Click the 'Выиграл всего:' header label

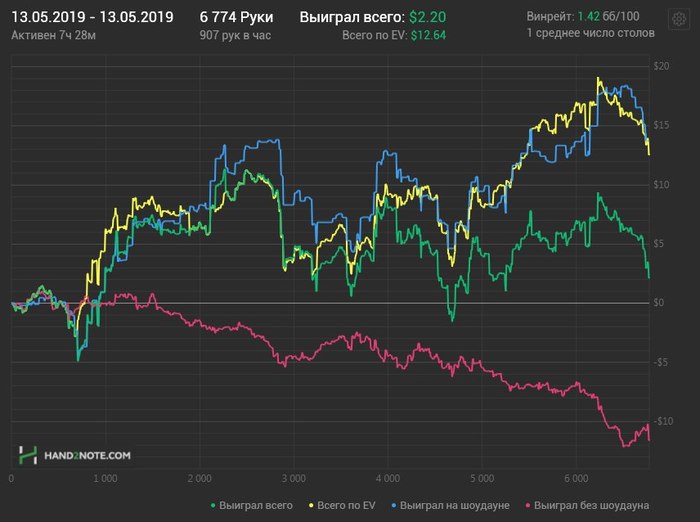tap(352, 17)
